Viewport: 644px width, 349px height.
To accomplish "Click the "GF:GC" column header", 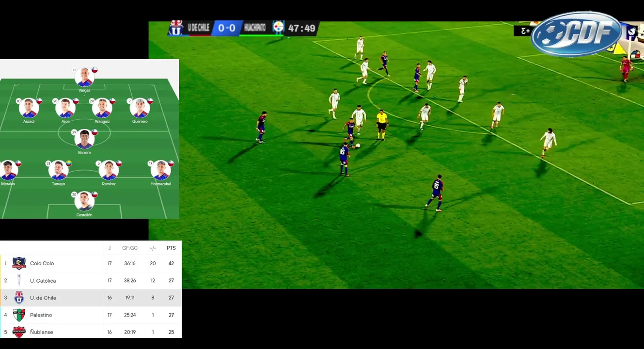I will coord(130,248).
